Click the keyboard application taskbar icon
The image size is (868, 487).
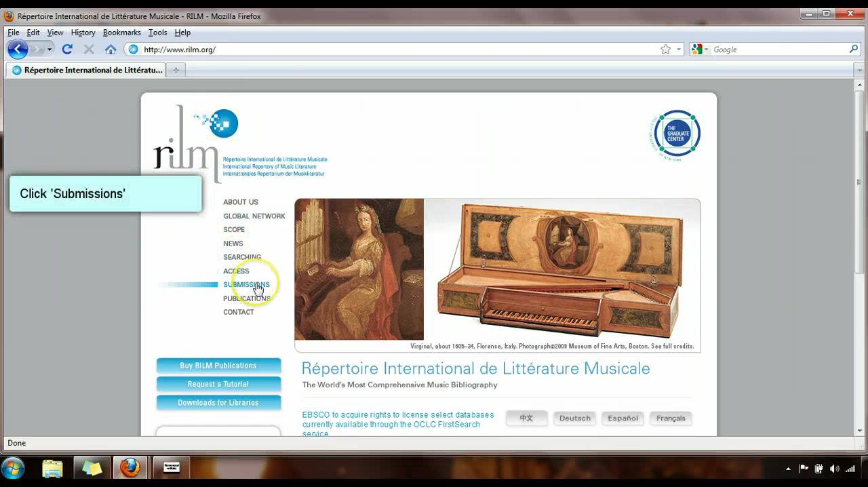point(172,468)
